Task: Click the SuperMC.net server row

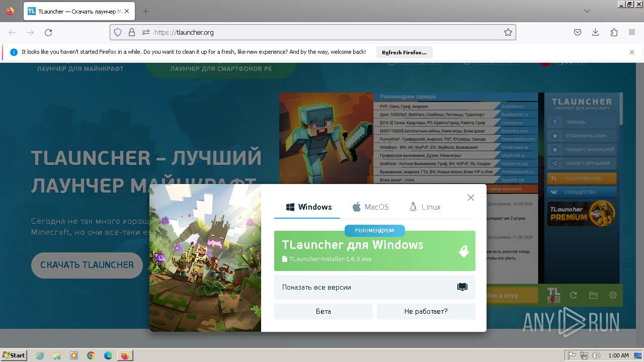Action: 456,180
